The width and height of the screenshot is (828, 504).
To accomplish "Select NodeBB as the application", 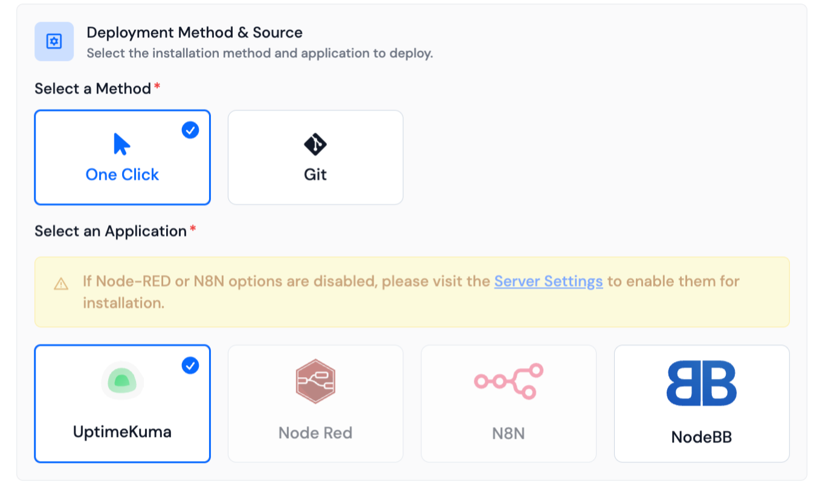I will pos(701,404).
